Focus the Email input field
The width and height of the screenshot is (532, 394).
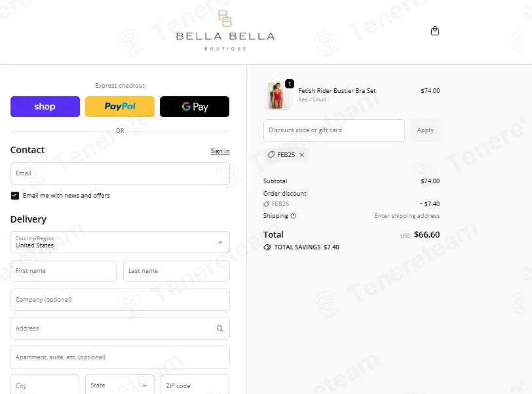click(x=120, y=173)
